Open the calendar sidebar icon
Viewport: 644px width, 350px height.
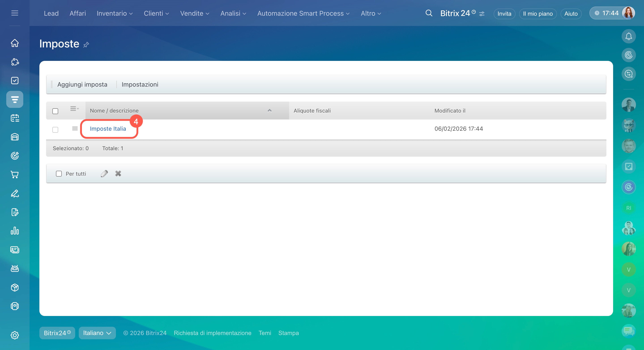[15, 118]
